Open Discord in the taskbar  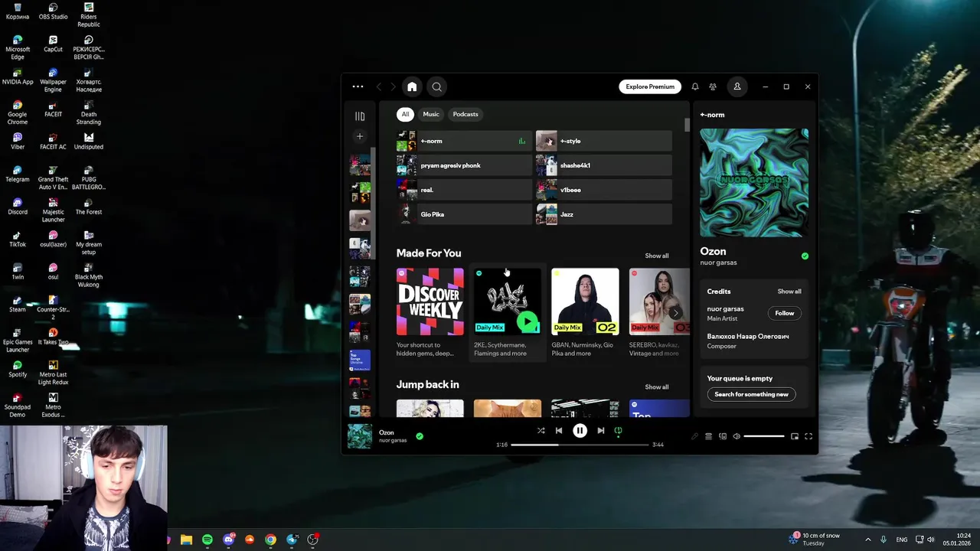tap(228, 540)
